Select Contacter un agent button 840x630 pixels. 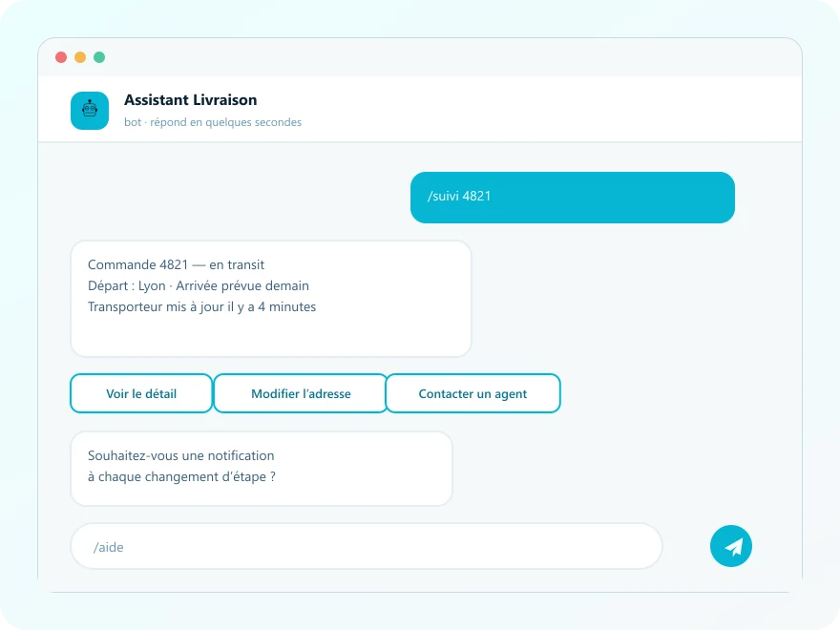pyautogui.click(x=472, y=393)
